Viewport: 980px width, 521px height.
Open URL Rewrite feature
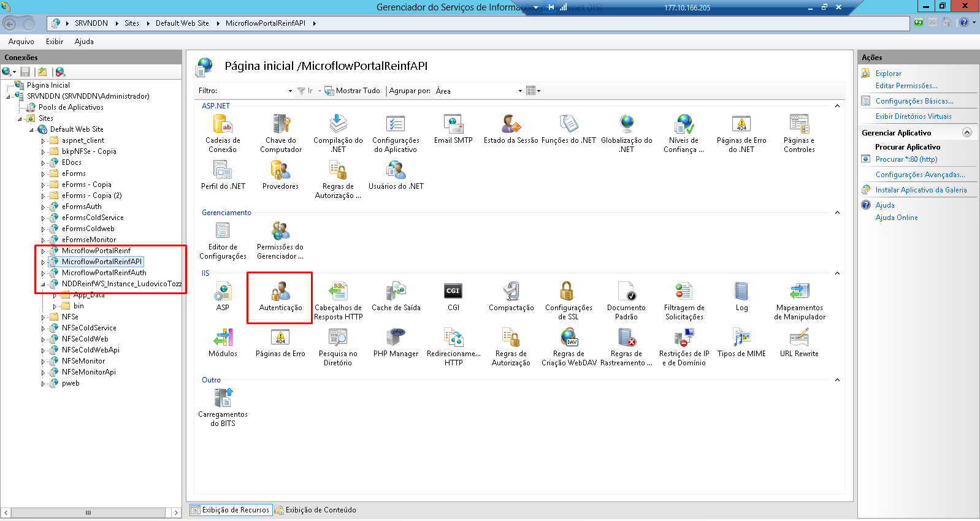pos(799,343)
